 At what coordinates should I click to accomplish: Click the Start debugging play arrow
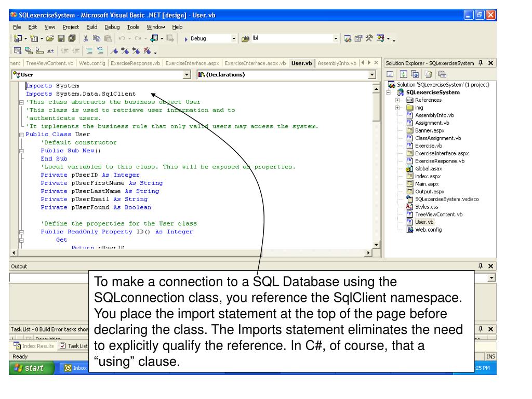(186, 39)
